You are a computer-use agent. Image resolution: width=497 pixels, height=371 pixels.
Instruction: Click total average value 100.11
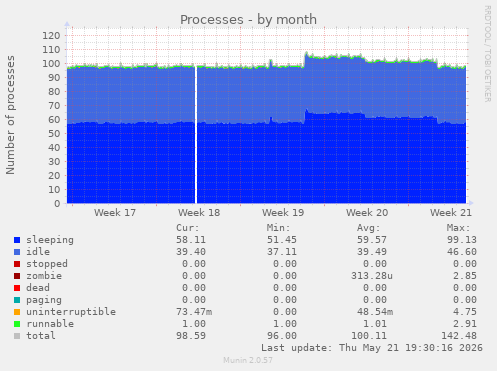[369, 336]
